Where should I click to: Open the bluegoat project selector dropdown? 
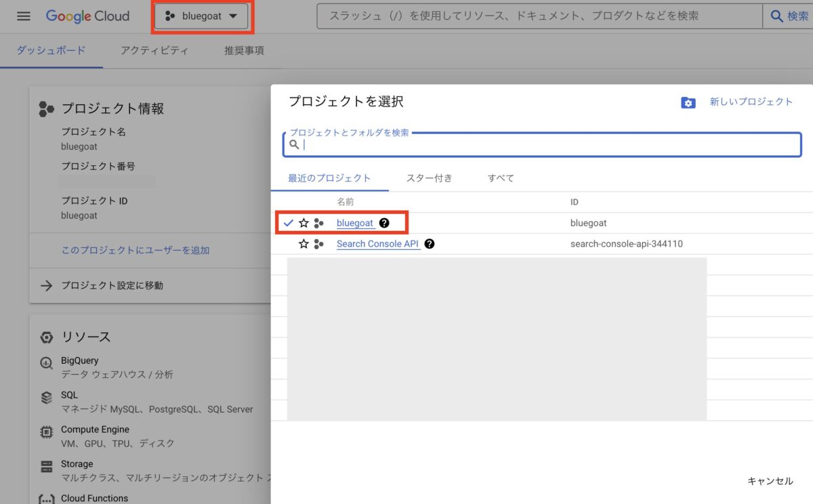[201, 16]
